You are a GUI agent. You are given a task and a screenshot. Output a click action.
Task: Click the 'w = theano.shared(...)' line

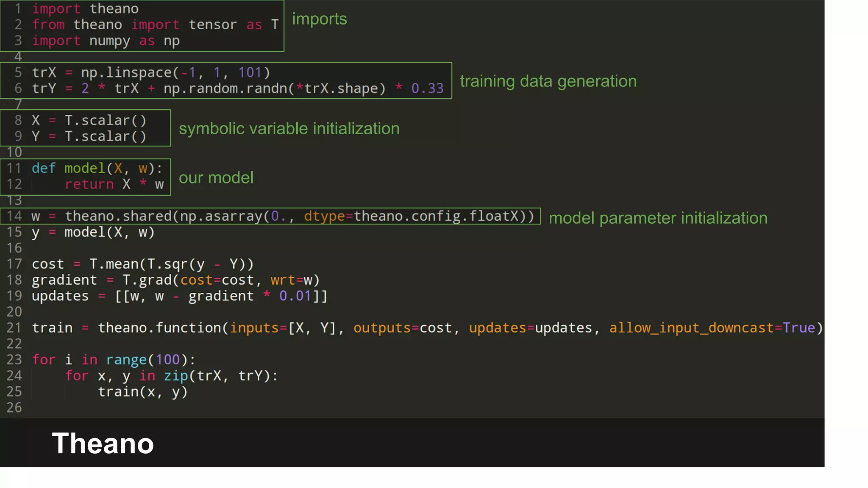283,216
